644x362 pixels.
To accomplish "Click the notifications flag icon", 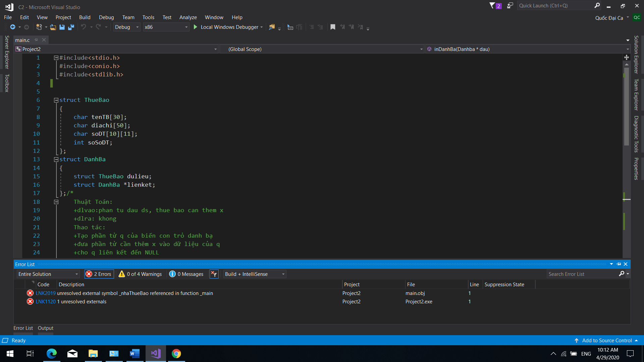I will point(492,5).
